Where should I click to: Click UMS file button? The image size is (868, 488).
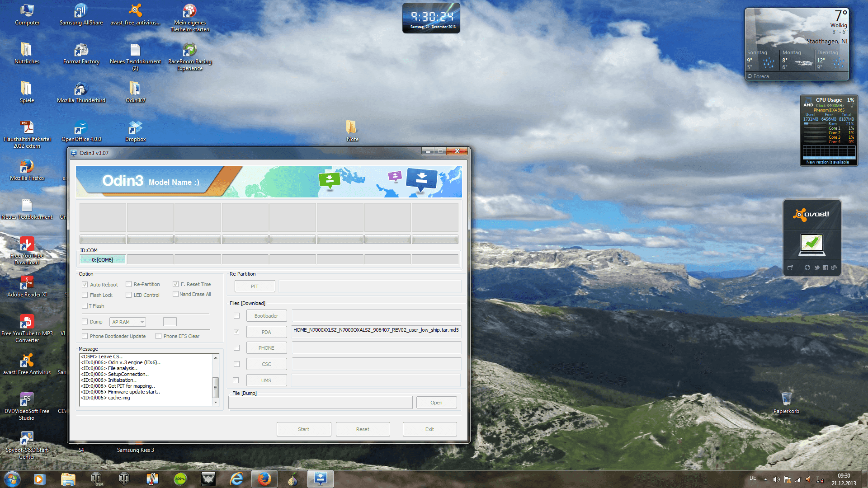click(266, 380)
